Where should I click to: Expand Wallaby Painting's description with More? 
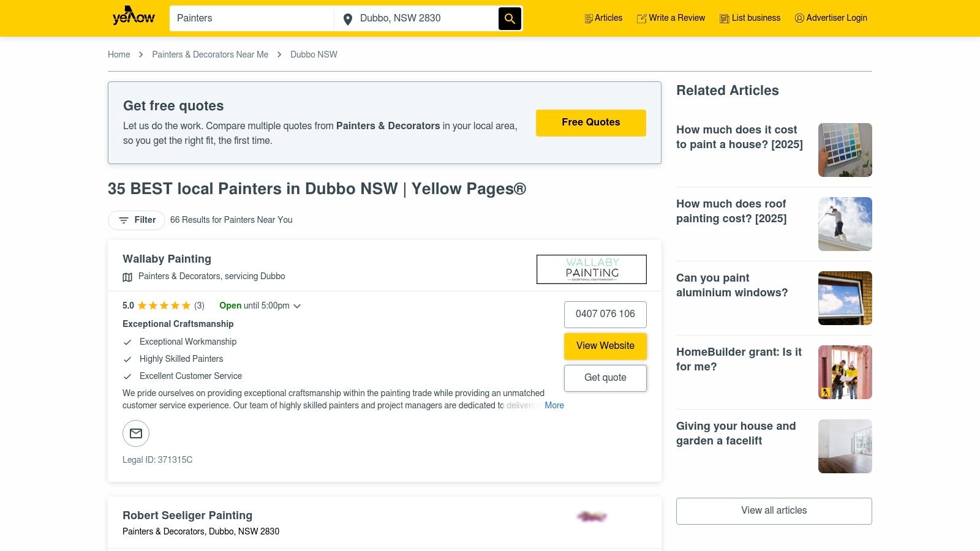[554, 405]
